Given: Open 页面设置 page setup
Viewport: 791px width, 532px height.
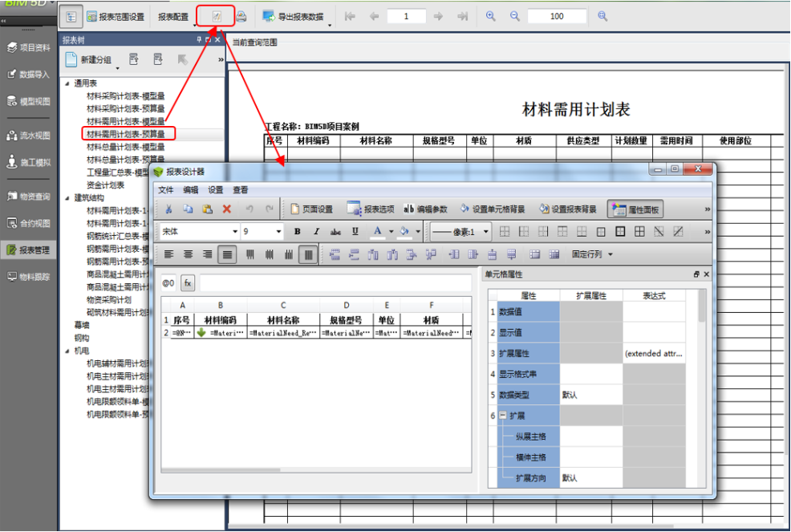Looking at the screenshot, I should pyautogui.click(x=311, y=209).
